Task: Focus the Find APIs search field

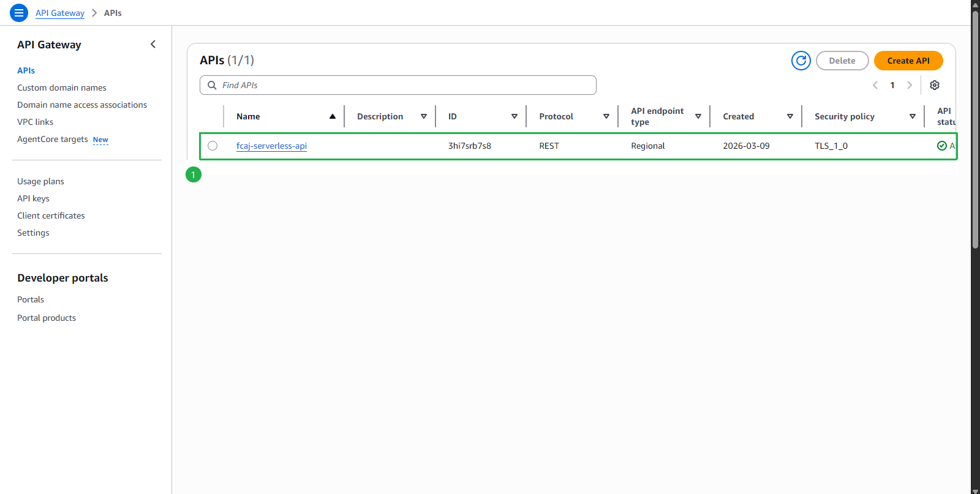Action: (398, 85)
